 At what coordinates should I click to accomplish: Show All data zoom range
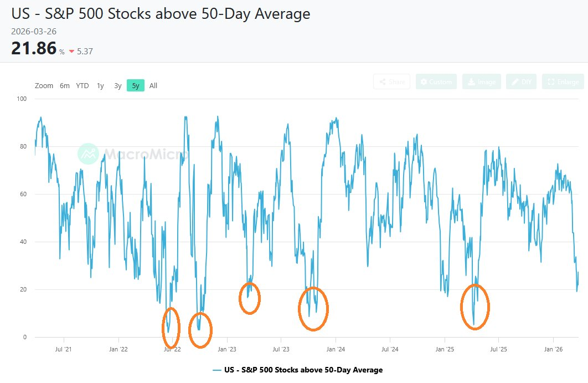coord(153,86)
